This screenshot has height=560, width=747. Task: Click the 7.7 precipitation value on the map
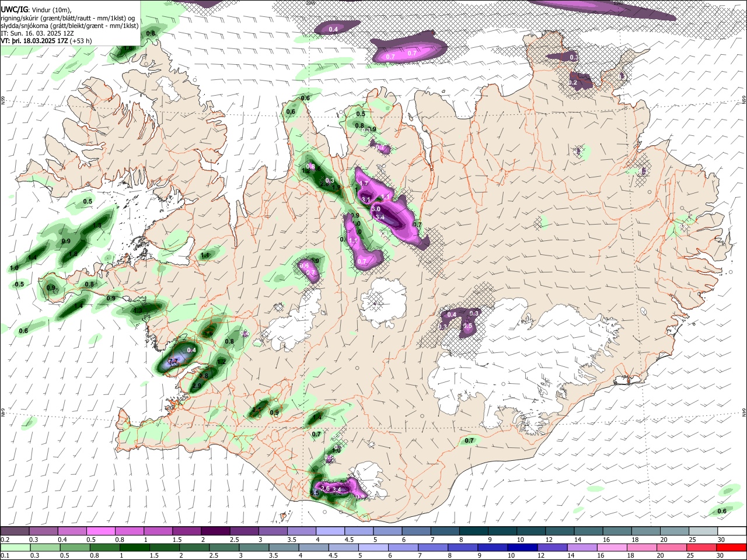point(173,362)
